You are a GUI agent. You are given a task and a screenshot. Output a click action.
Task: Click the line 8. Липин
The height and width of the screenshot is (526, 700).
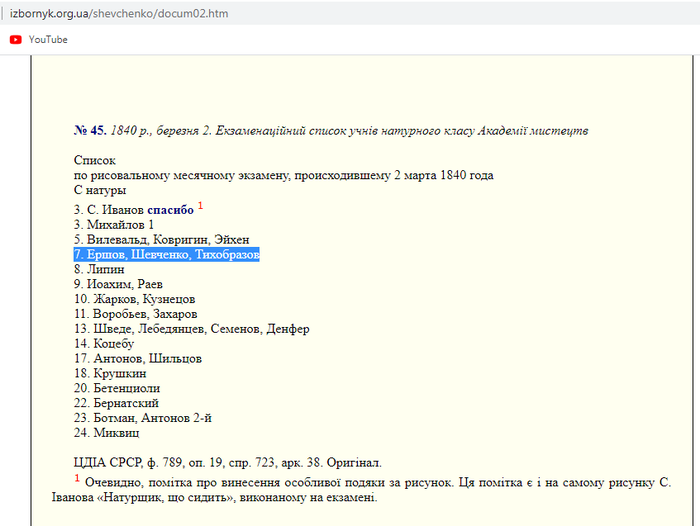click(x=99, y=270)
